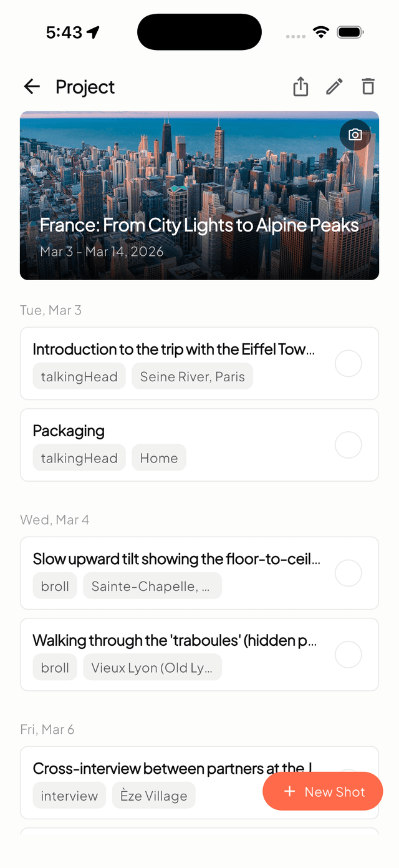The width and height of the screenshot is (399, 868).
Task: Go back using the back arrow
Action: 31,87
